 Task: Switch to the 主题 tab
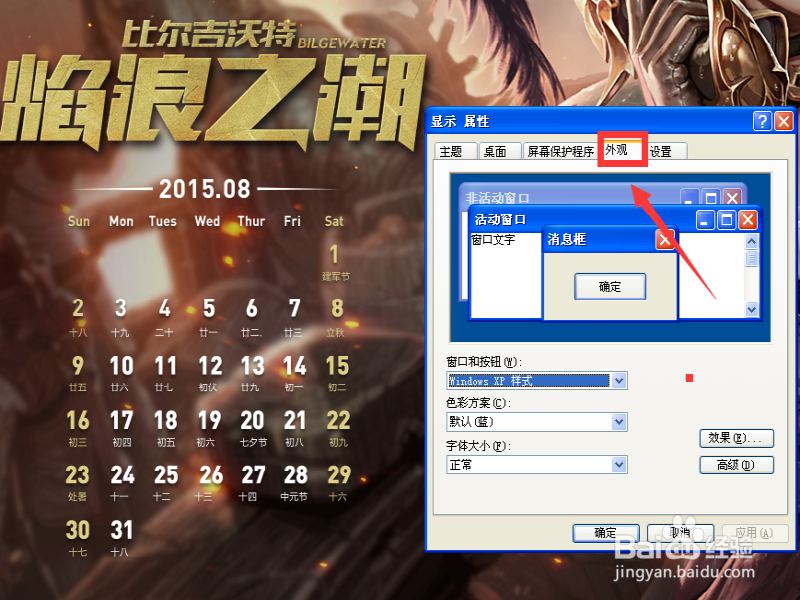click(x=456, y=152)
